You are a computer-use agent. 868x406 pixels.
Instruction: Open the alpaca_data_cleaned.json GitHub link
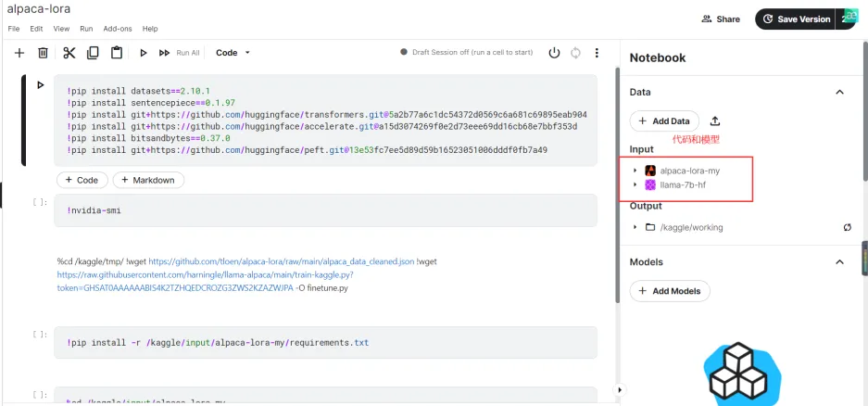click(x=282, y=261)
